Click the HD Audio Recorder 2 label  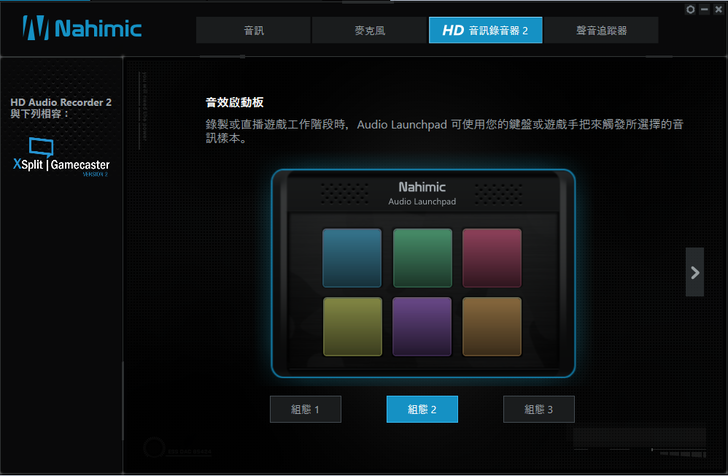click(61, 102)
